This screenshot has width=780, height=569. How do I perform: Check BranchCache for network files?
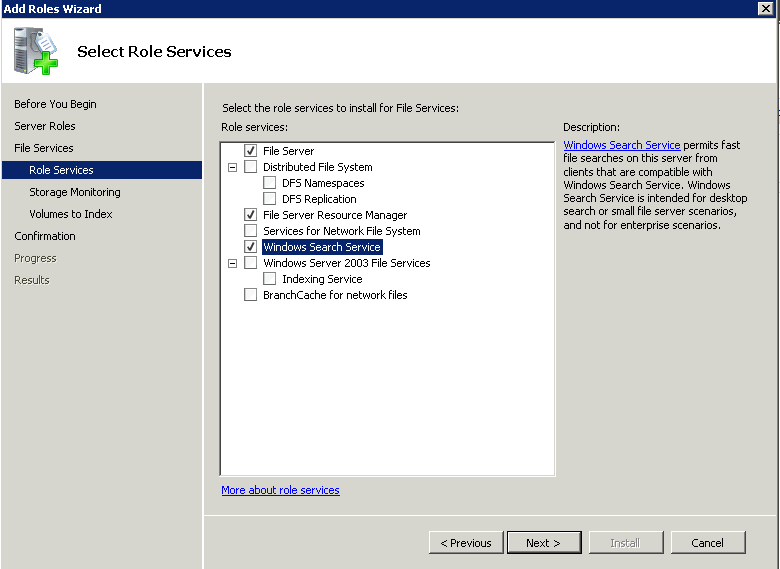[x=251, y=294]
